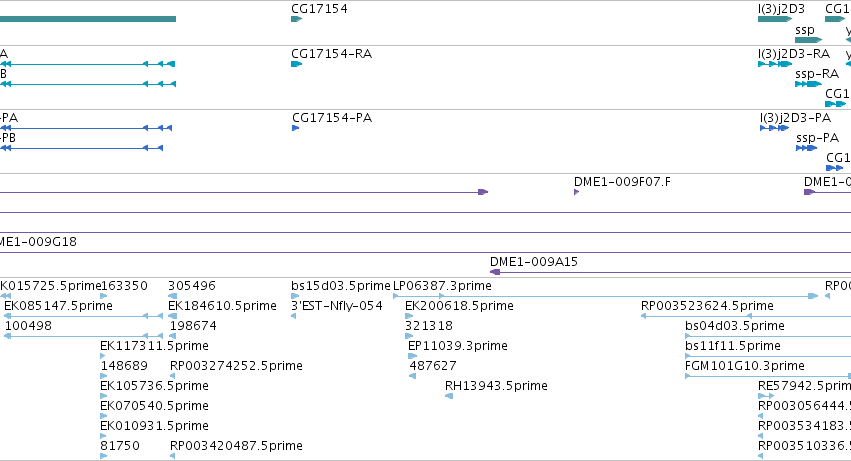The width and height of the screenshot is (851, 461).
Task: Click the CG17154-RA transcript arrow
Action: [x=296, y=64]
